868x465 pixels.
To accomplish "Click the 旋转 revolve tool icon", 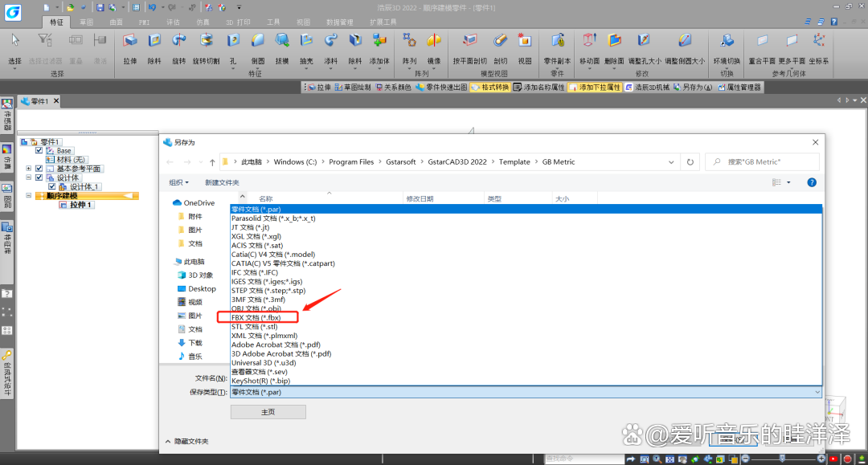I will click(178, 47).
